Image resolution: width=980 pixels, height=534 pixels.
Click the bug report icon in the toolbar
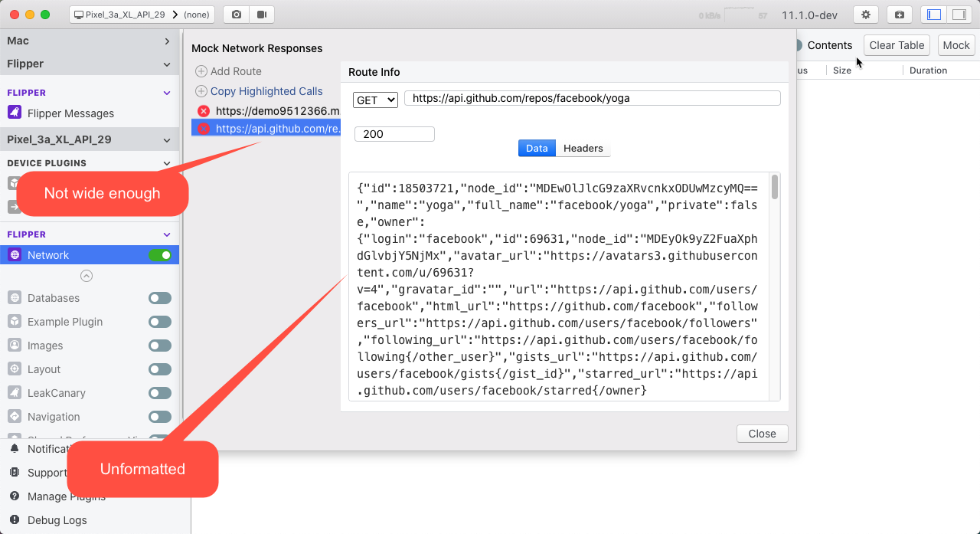click(x=900, y=15)
